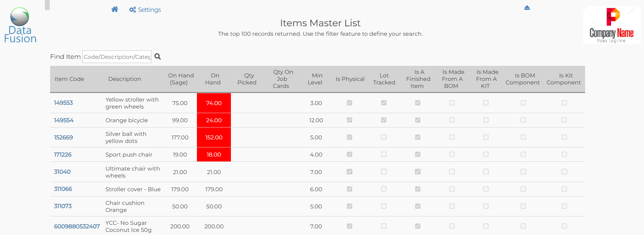Check Is Kit Component for item 152669
The image size is (644, 235).
tap(564, 137)
